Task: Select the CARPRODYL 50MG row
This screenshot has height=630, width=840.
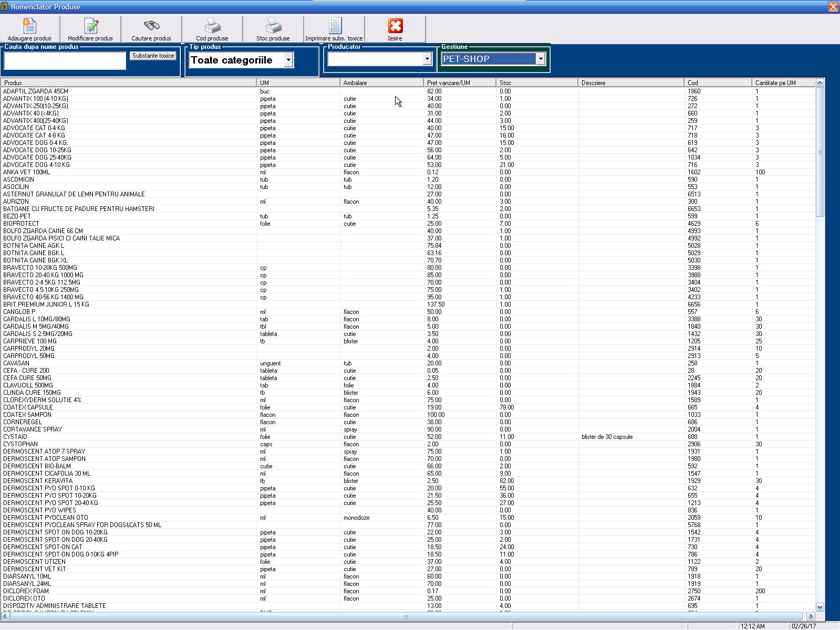Action: [408, 356]
